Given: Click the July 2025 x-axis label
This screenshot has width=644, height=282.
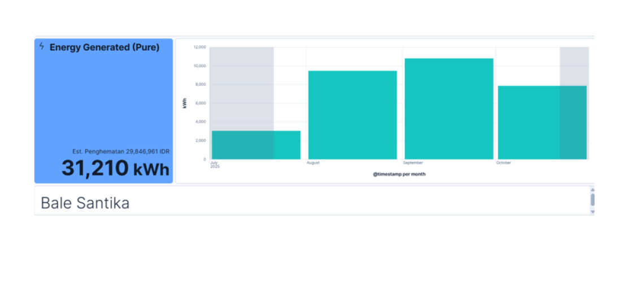Looking at the screenshot, I should click(x=215, y=165).
